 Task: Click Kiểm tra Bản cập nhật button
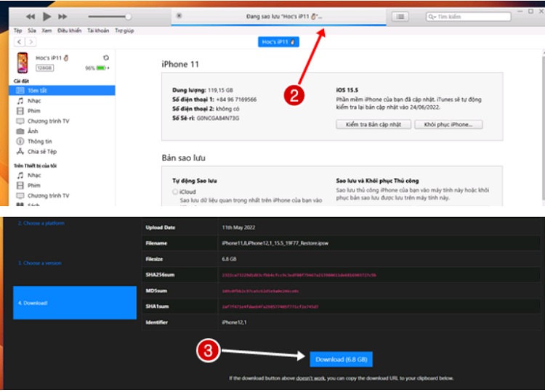tap(374, 124)
